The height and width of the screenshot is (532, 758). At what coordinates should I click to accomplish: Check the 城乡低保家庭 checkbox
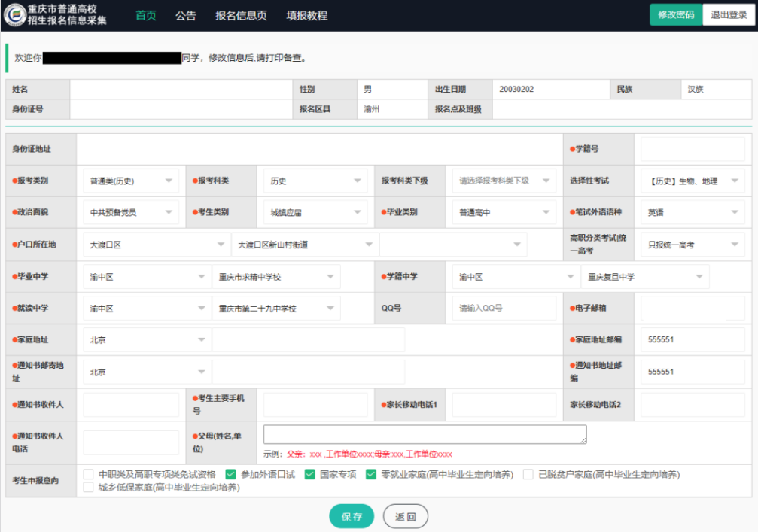point(88,488)
